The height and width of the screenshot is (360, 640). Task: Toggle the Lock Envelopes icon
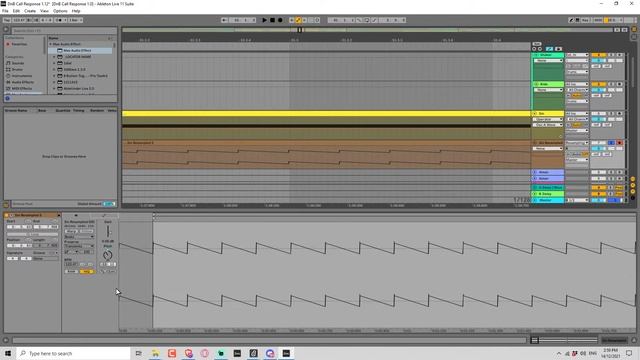pos(558,49)
